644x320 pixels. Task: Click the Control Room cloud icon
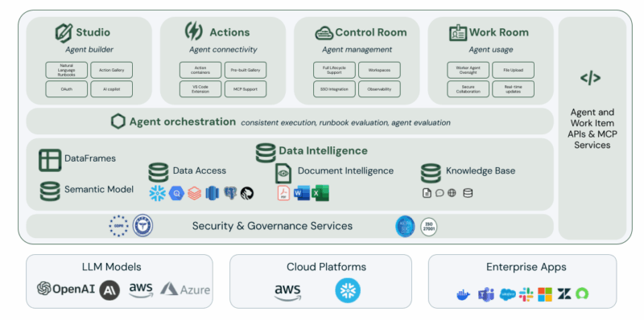click(x=324, y=33)
